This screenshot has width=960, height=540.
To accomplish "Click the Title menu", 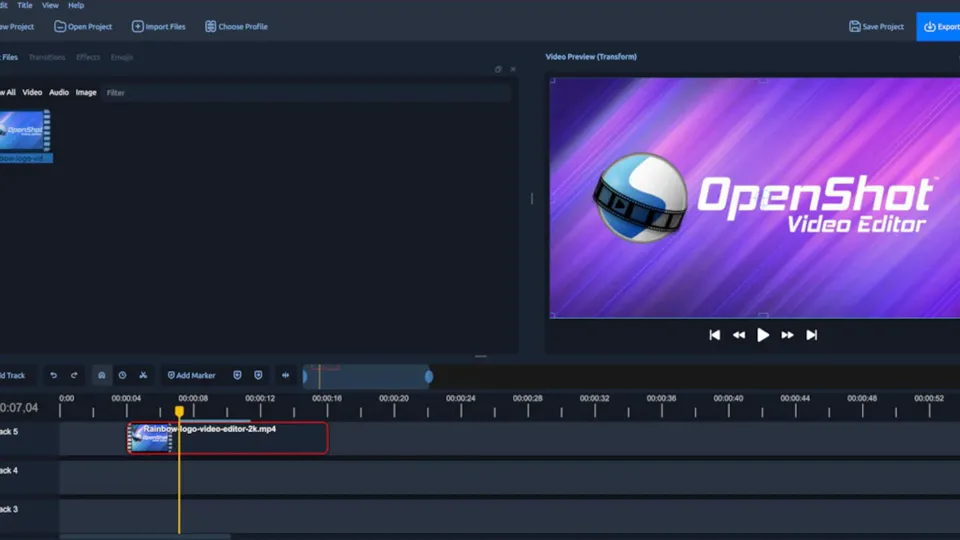I will click(24, 6).
